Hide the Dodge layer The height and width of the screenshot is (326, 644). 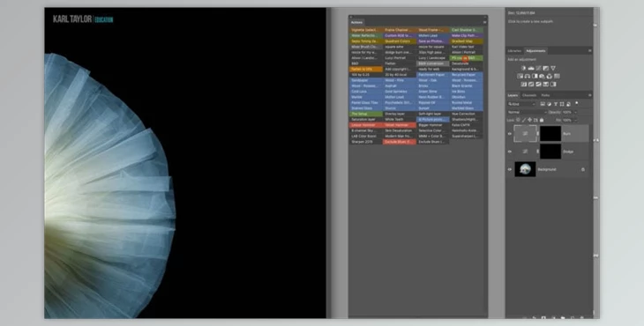(510, 152)
